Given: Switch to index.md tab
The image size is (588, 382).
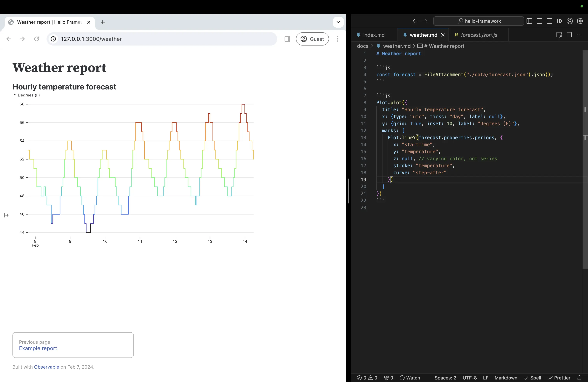Looking at the screenshot, I should click(x=373, y=35).
